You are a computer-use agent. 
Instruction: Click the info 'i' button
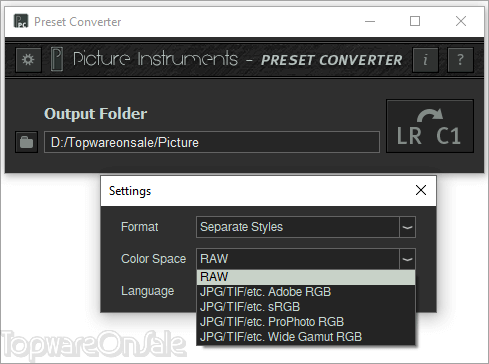425,60
